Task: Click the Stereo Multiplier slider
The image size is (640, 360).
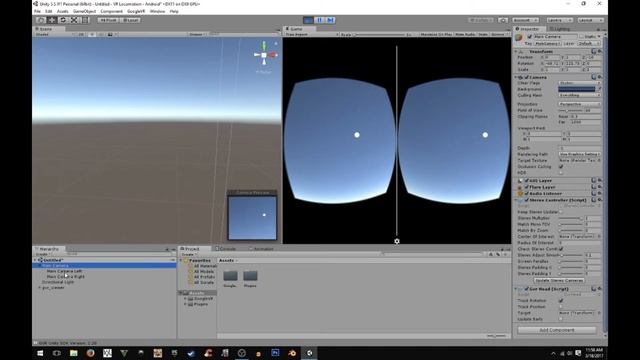Action: pyautogui.click(x=571, y=218)
